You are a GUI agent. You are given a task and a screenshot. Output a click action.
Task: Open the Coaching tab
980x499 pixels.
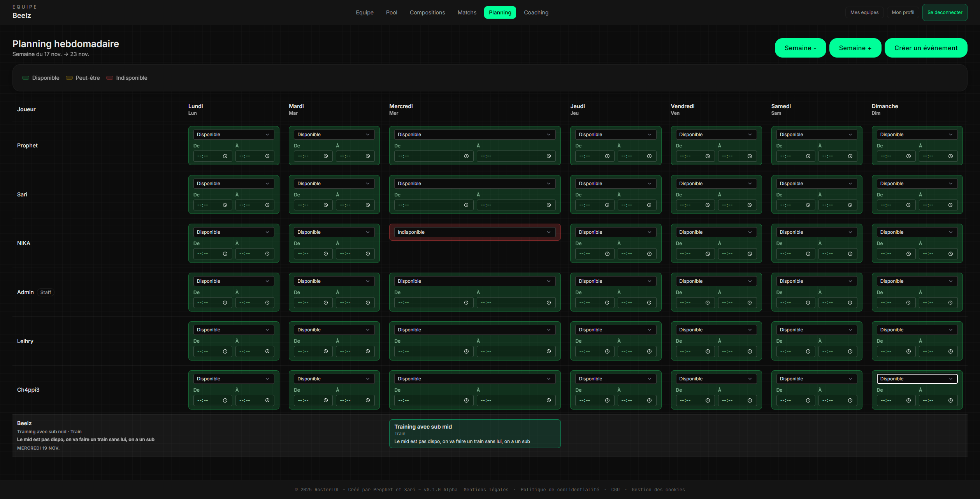pyautogui.click(x=536, y=12)
